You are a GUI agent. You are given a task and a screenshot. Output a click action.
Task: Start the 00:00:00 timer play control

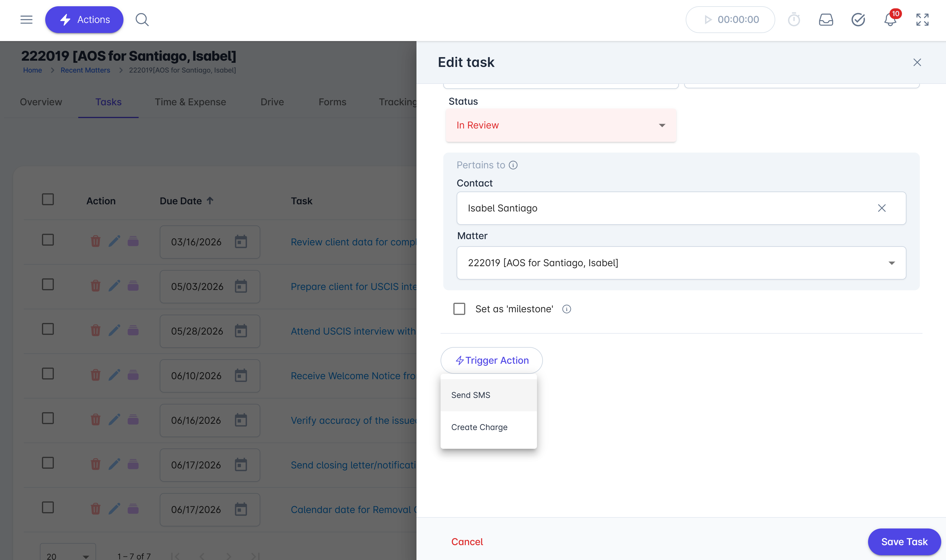point(707,20)
